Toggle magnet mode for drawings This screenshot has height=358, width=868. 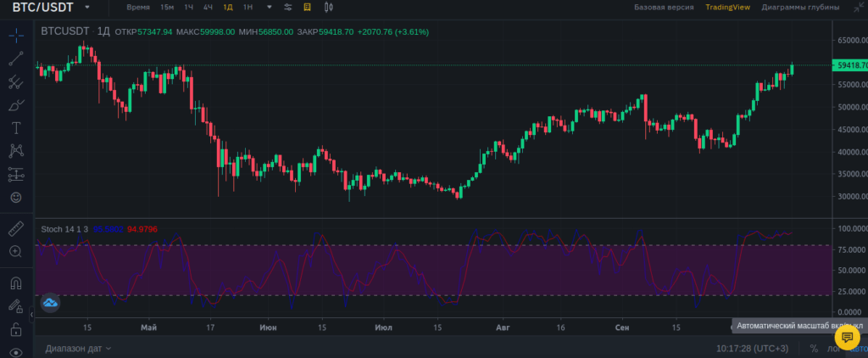coord(15,282)
